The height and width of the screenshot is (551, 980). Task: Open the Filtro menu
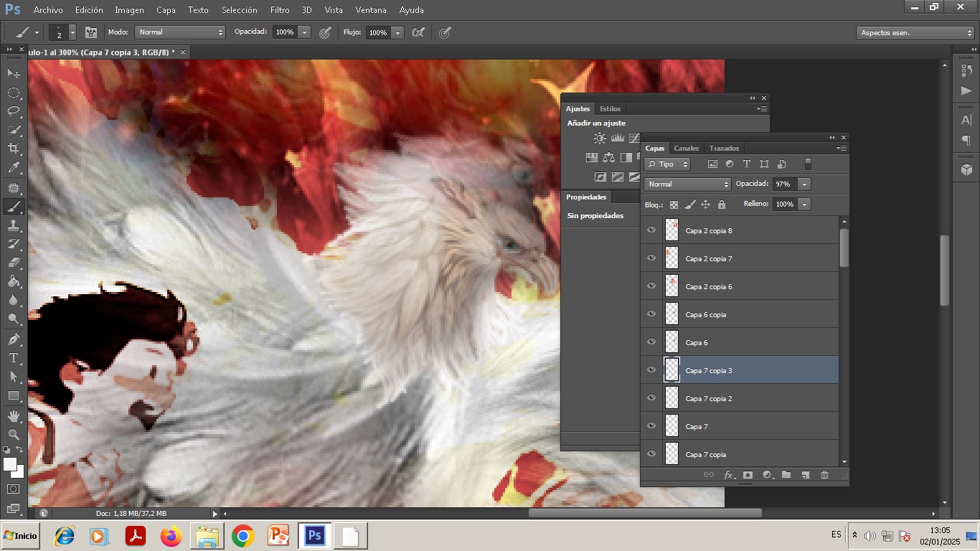tap(280, 10)
